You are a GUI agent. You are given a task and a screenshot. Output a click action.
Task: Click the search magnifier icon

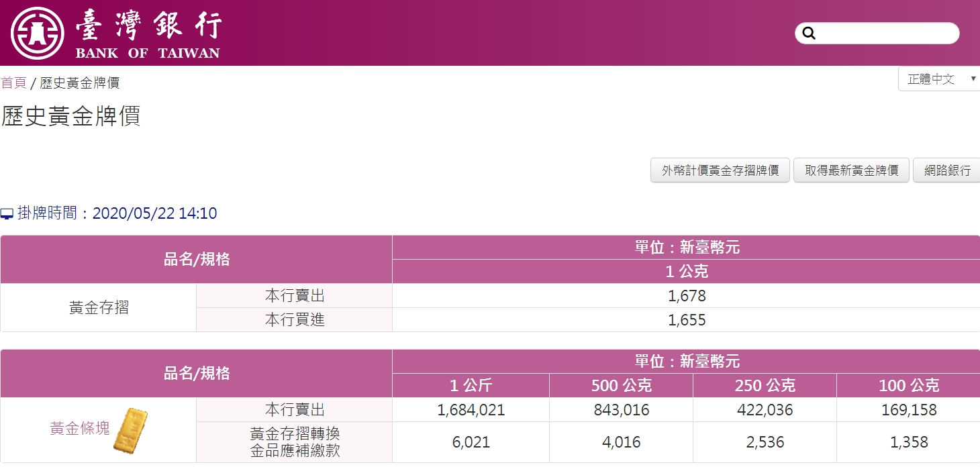click(809, 34)
